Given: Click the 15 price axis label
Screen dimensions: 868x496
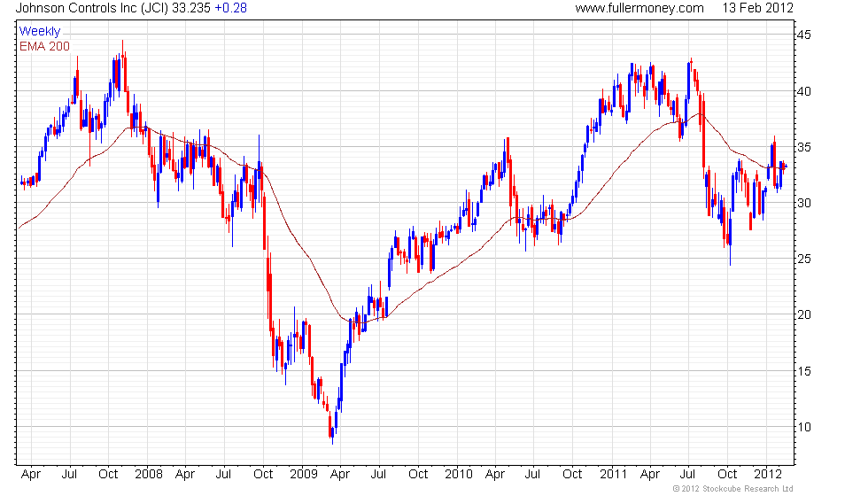Looking at the screenshot, I should coord(804,371).
